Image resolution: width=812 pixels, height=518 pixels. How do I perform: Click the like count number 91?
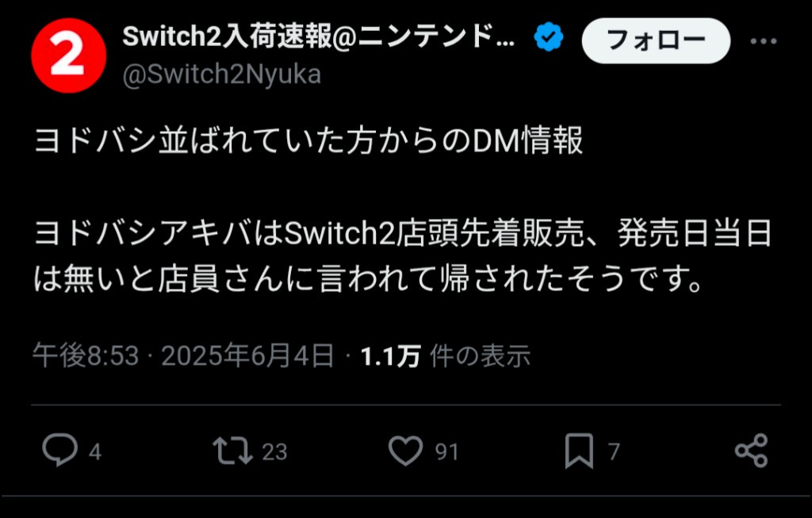446,452
